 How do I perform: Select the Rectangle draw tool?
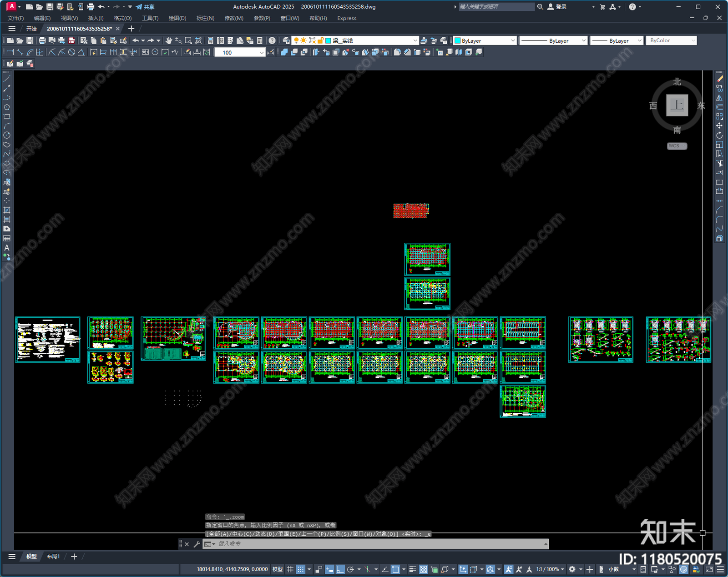click(x=7, y=116)
